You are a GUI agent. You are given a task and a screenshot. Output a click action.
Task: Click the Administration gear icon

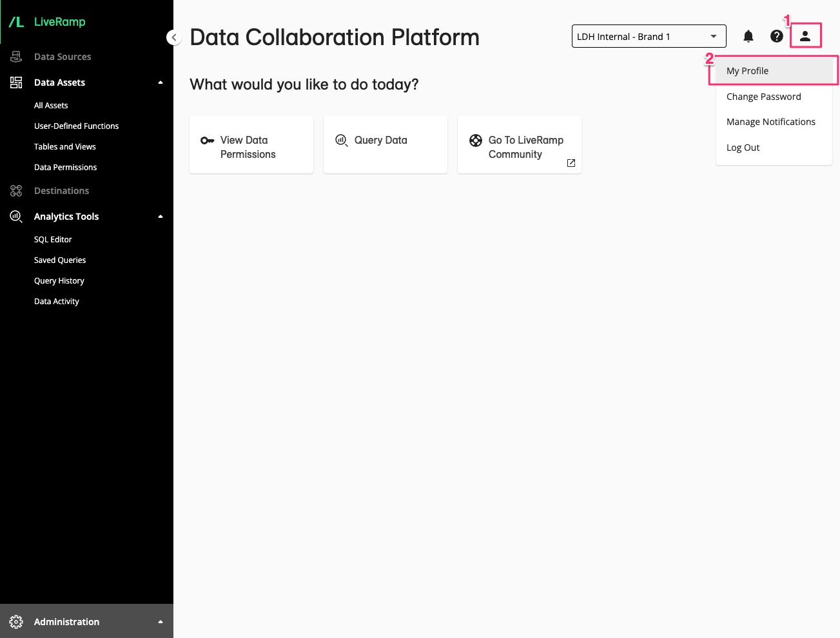[16, 622]
